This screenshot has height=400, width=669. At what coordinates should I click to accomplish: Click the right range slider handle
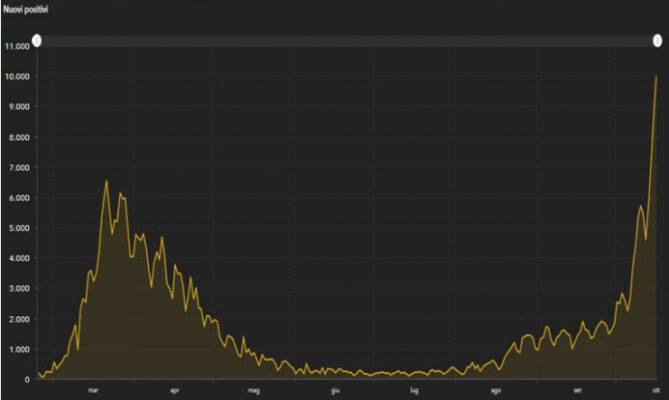point(657,40)
